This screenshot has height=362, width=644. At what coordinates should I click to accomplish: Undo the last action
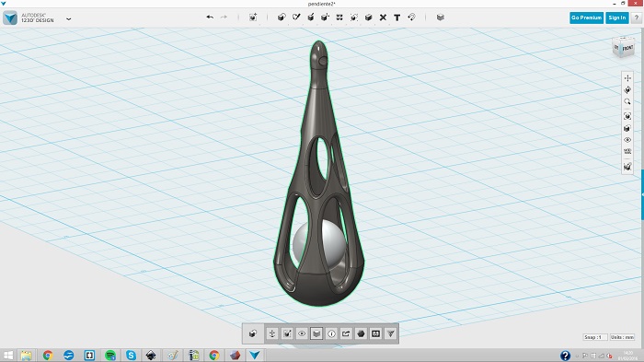(x=210, y=18)
